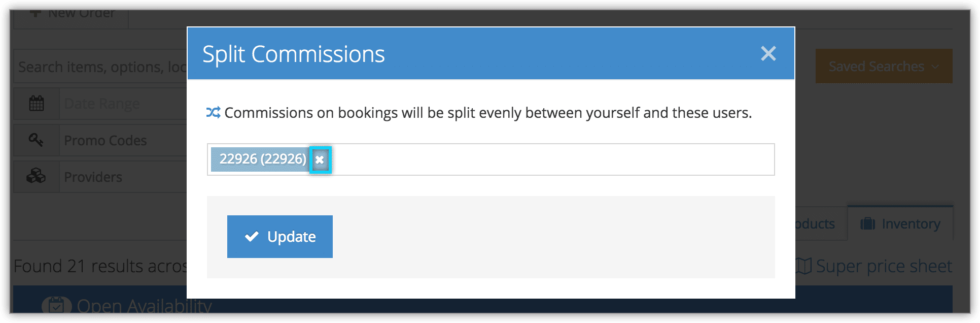Click the Saved Searches chevron arrow
980x323 pixels.
coord(935,67)
